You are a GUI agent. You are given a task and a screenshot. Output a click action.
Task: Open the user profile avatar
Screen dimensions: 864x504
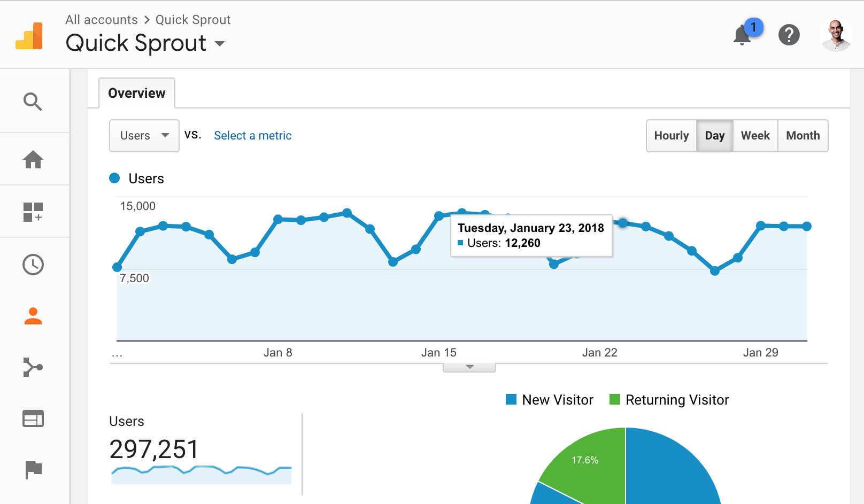(836, 35)
